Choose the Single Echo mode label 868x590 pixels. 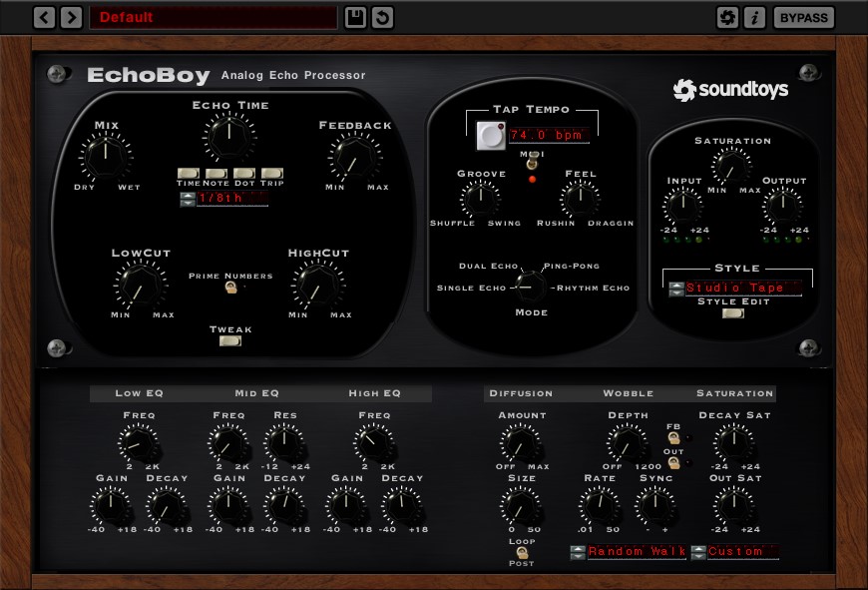point(471,289)
